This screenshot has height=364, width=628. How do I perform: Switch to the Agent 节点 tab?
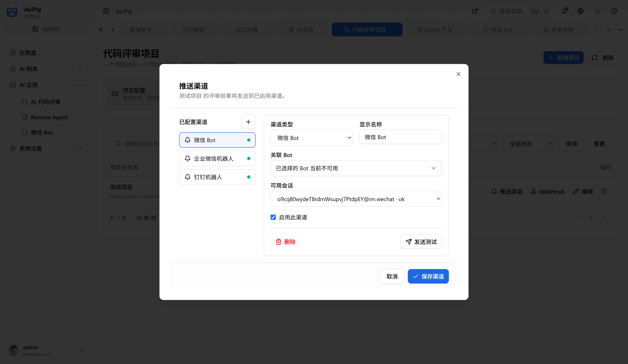[434, 30]
